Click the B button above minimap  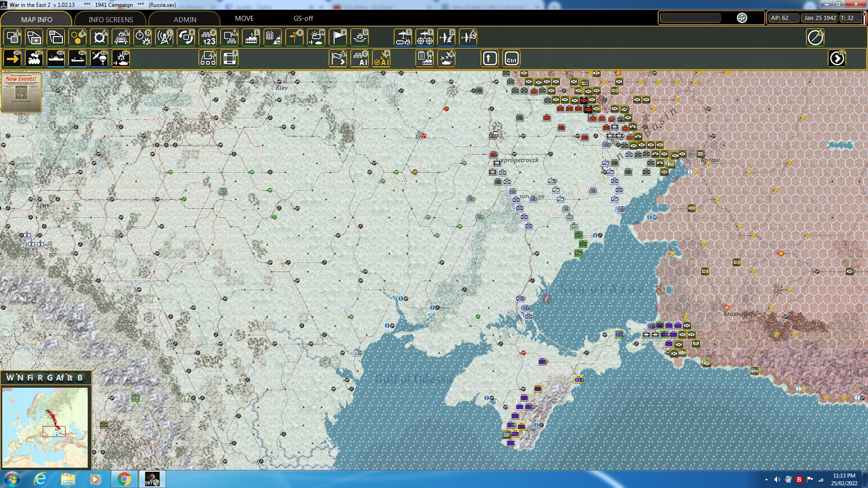pos(80,377)
